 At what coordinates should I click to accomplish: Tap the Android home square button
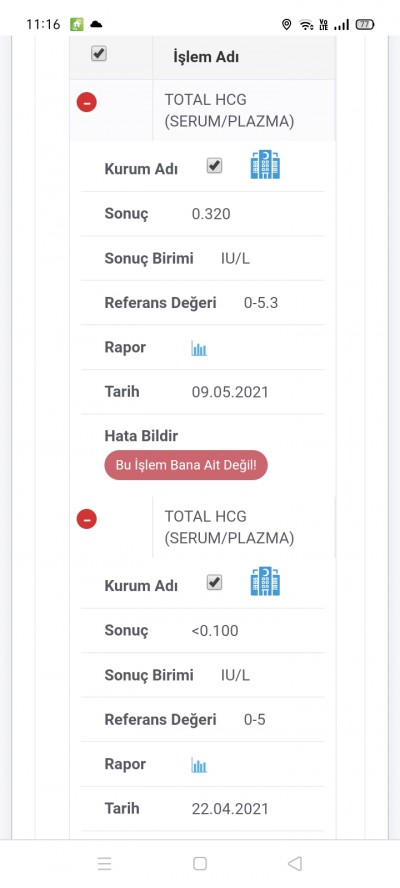[x=200, y=863]
